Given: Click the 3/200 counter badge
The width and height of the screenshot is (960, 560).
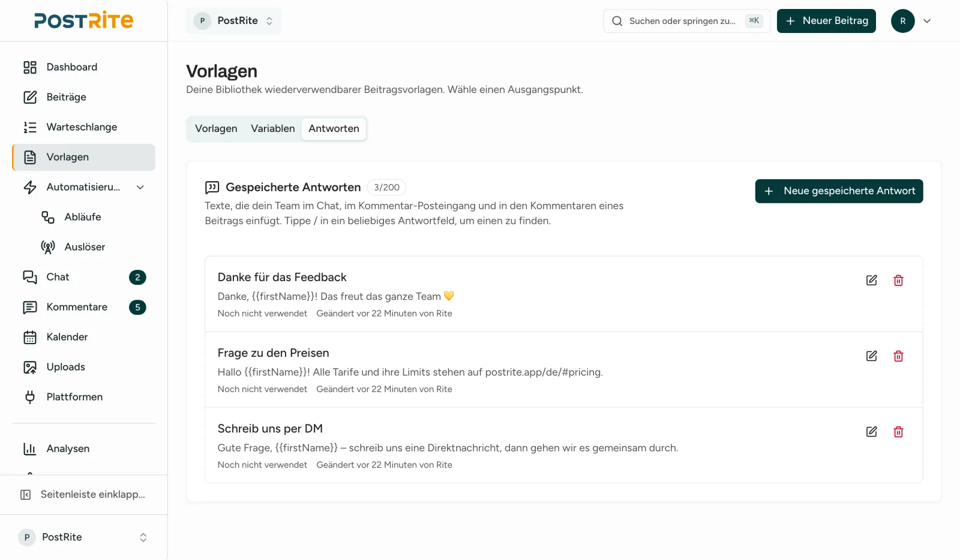Looking at the screenshot, I should pyautogui.click(x=386, y=187).
